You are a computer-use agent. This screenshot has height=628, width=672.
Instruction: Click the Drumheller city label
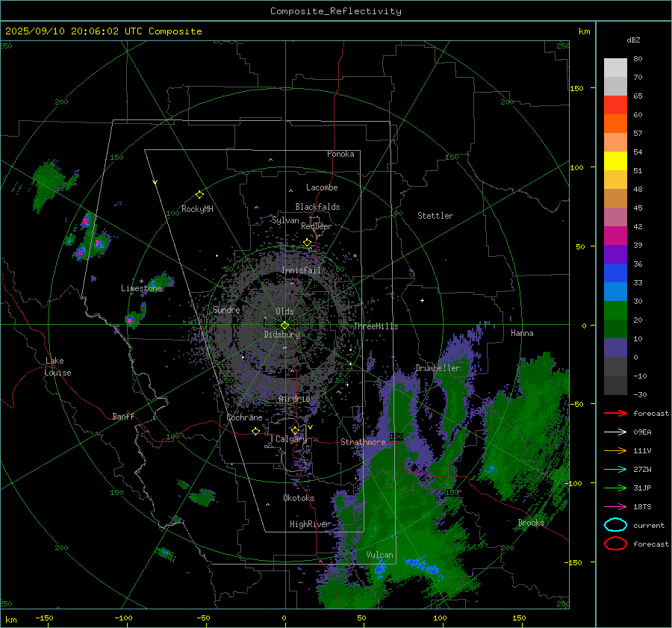click(438, 368)
